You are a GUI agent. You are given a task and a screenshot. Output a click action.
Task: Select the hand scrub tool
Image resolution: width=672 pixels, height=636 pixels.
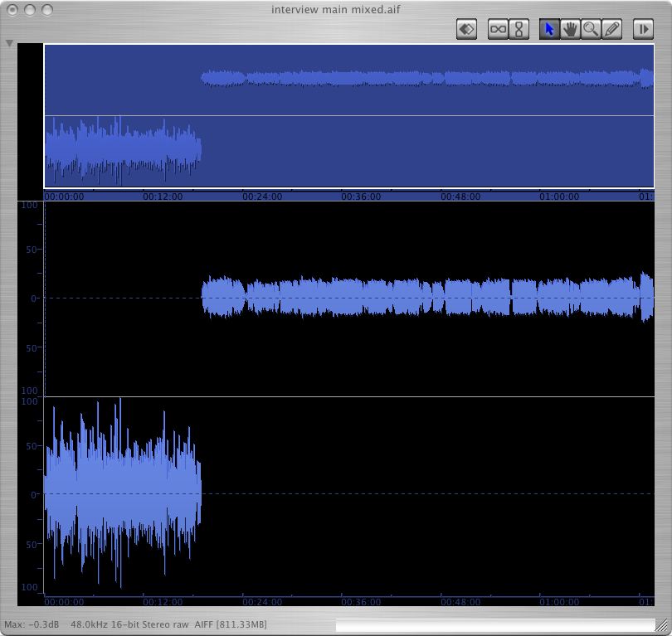(570, 30)
